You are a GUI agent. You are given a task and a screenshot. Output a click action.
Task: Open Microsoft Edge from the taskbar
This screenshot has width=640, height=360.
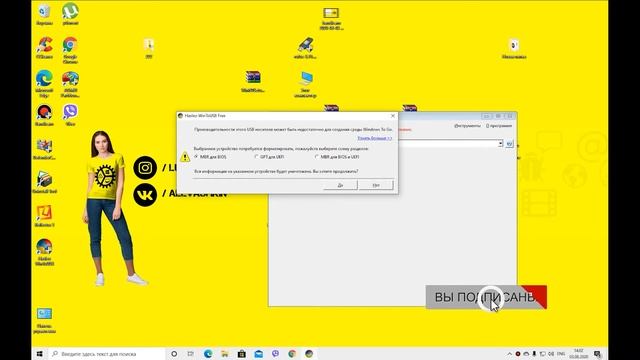tap(208, 353)
